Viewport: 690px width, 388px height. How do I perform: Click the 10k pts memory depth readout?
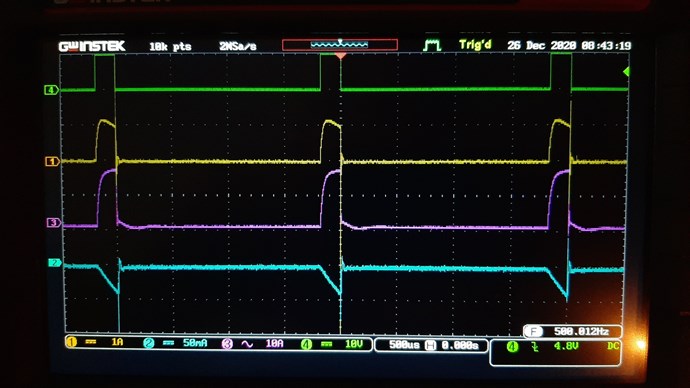(x=170, y=47)
